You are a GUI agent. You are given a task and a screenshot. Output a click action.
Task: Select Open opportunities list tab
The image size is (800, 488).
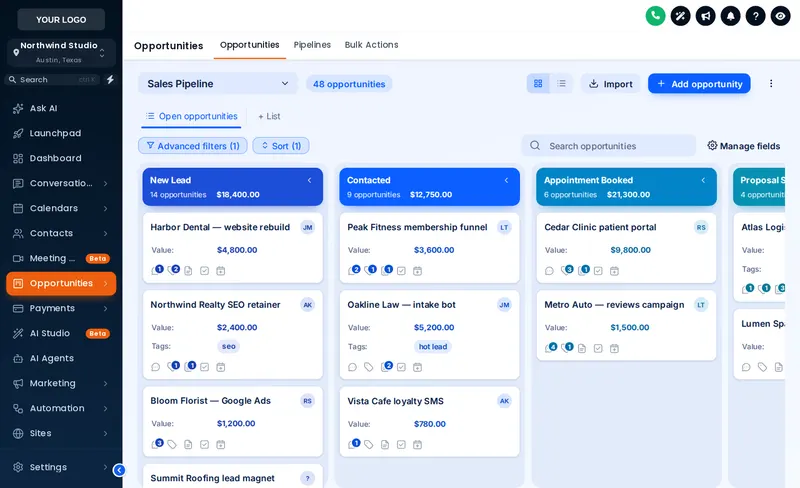192,116
